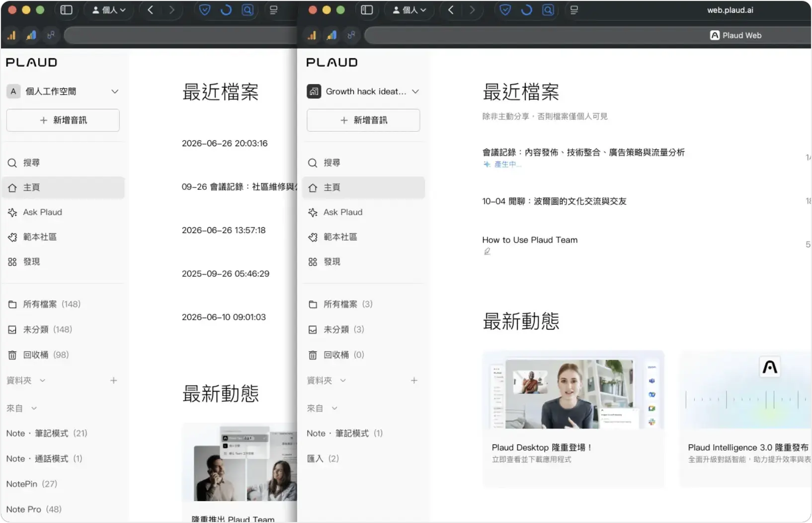
Task: Open 範本社區 in right window sidebar
Action: coord(363,237)
